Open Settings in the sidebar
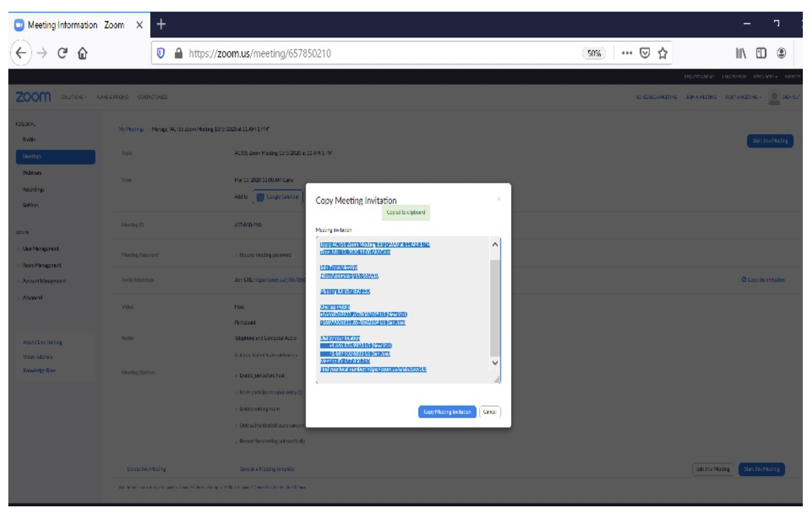Screen dimensions: 812x518 30,205
